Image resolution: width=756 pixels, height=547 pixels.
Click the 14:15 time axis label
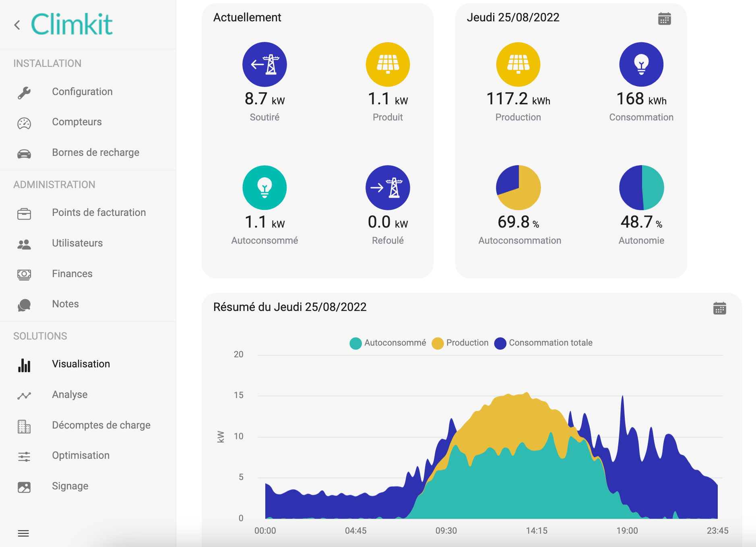pyautogui.click(x=537, y=531)
